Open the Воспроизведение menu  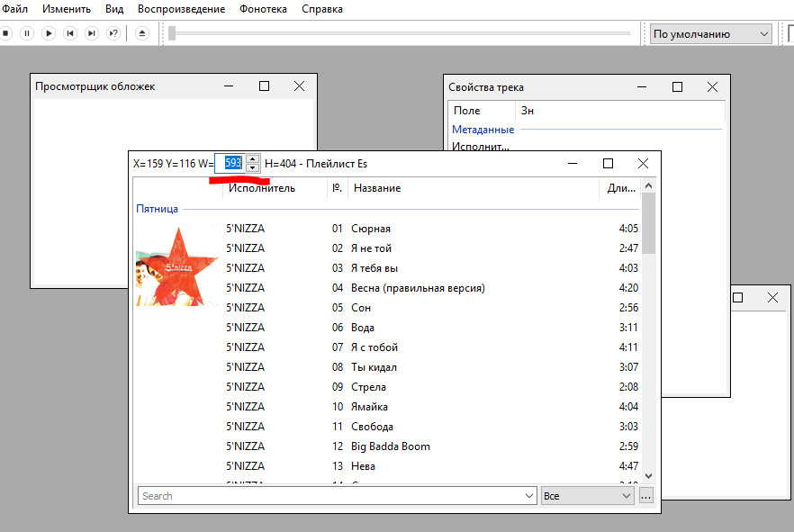pyautogui.click(x=181, y=9)
